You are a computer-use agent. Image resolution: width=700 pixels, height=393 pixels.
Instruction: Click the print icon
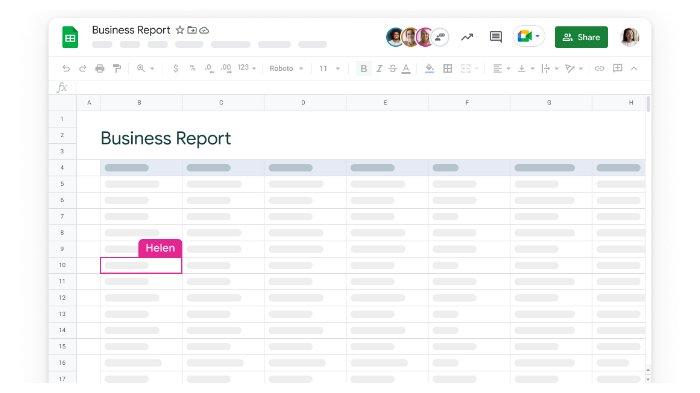100,68
